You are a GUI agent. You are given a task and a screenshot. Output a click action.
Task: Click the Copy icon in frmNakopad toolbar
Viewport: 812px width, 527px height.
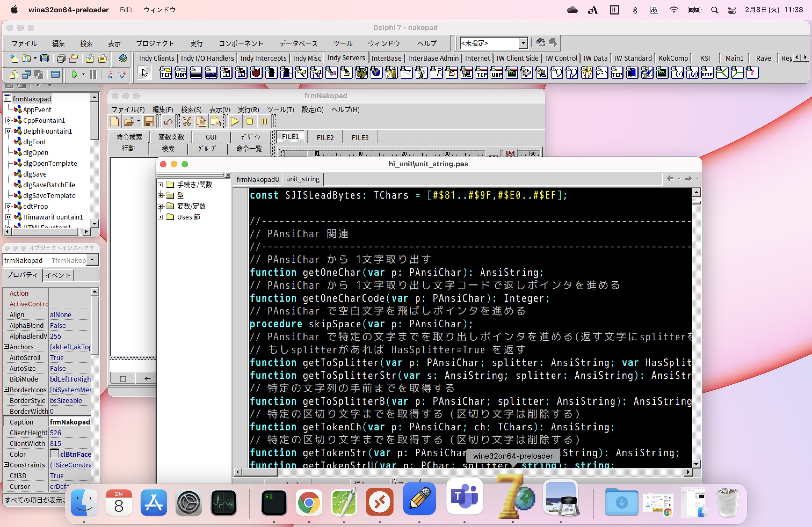(x=201, y=121)
